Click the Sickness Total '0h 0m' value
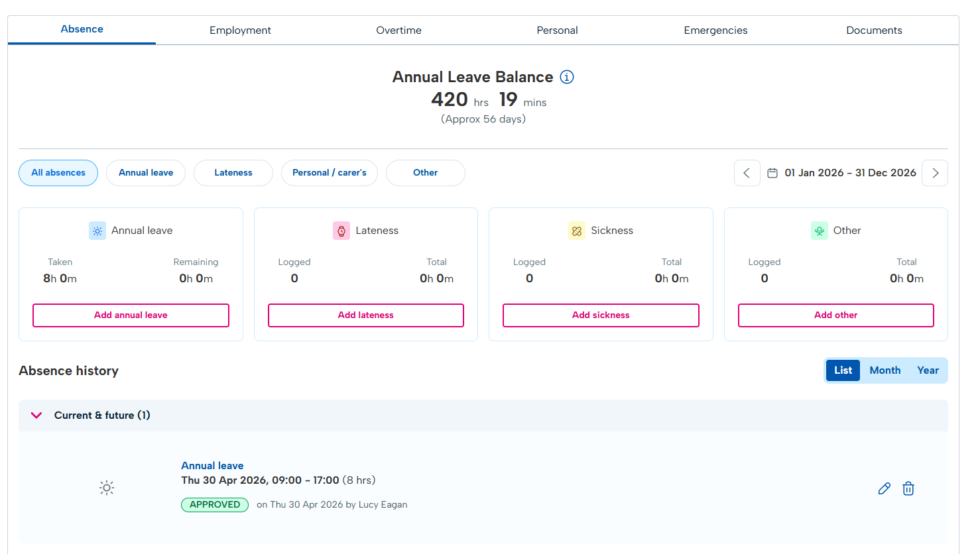 pos(672,279)
